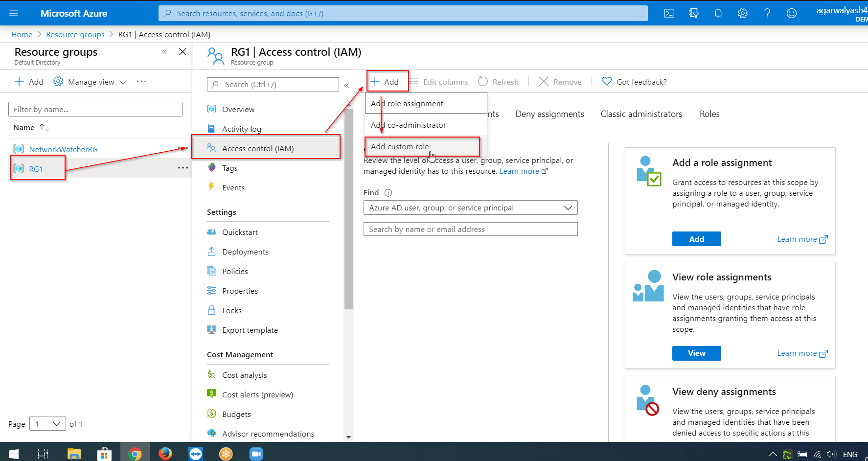Open the Azure portal hamburger menu
The image size is (868, 461).
pyautogui.click(x=14, y=13)
